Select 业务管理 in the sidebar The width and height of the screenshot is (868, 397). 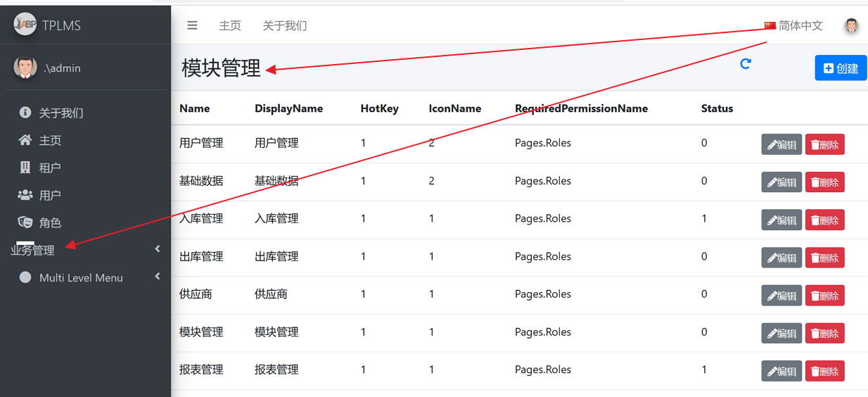32,250
